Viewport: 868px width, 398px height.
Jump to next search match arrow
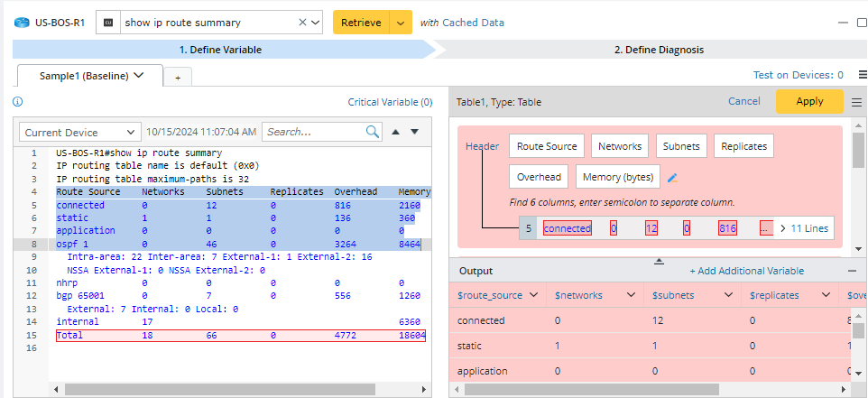coord(415,132)
